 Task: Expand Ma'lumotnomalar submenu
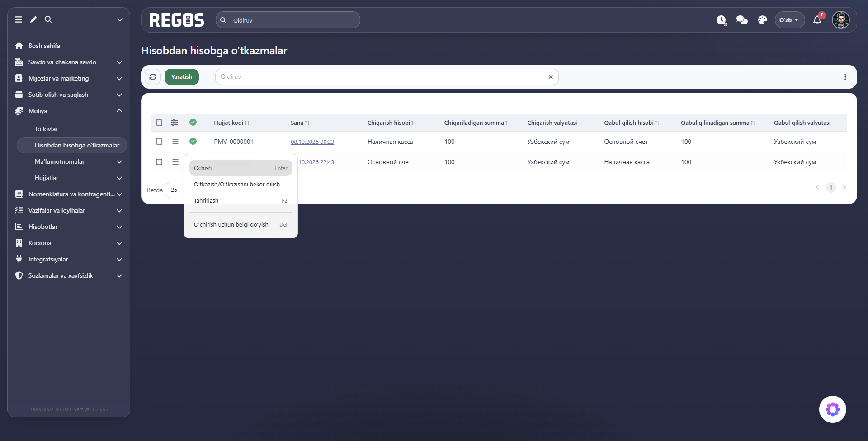(x=71, y=161)
